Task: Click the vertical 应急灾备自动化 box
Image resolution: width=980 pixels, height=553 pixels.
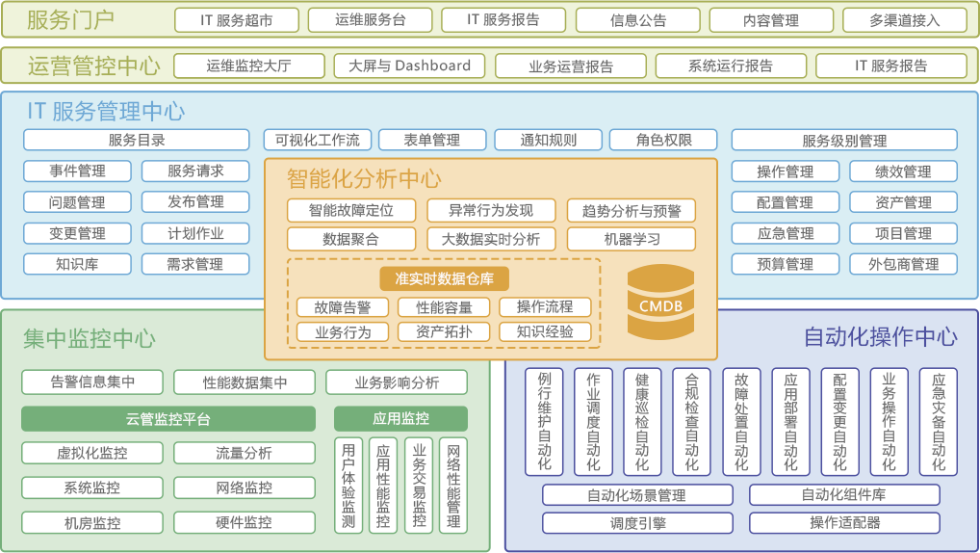Action: 938,421
